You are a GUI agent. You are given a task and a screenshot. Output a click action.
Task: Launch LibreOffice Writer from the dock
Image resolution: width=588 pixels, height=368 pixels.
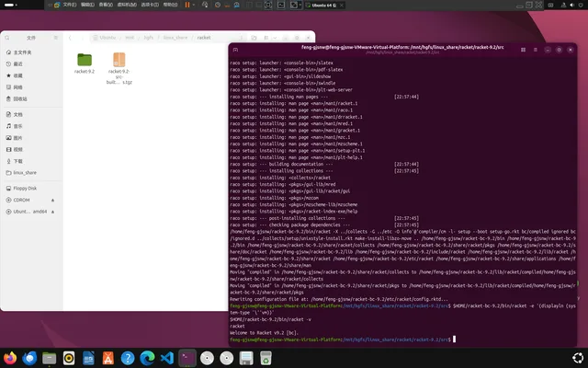click(x=88, y=358)
